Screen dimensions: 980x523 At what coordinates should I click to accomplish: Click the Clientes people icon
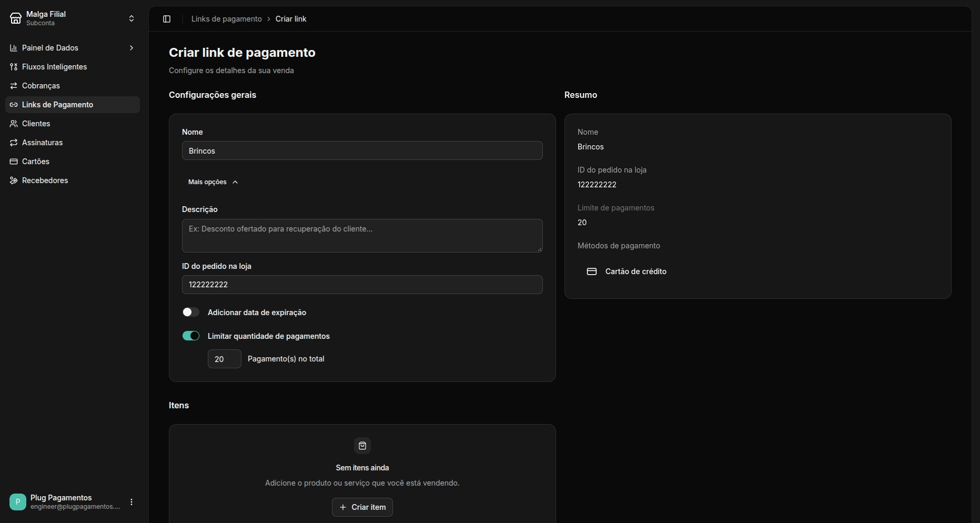click(x=14, y=124)
